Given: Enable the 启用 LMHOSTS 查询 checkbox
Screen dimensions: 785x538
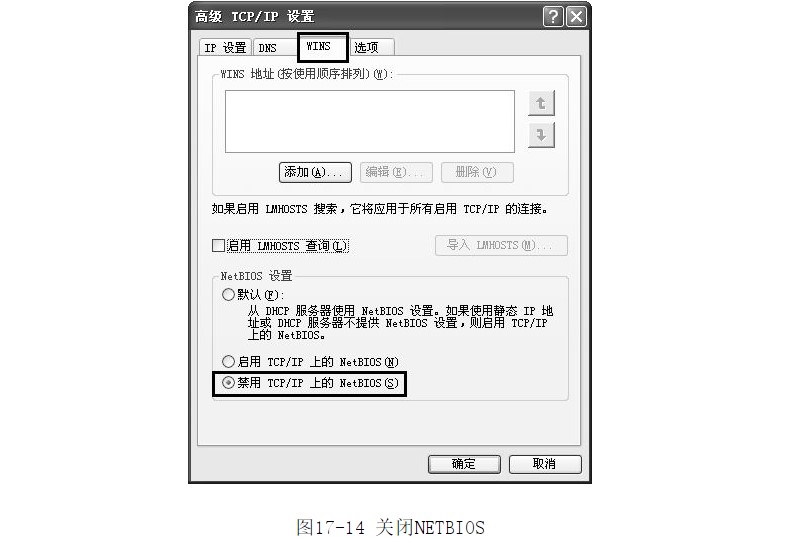Looking at the screenshot, I should click(218, 246).
